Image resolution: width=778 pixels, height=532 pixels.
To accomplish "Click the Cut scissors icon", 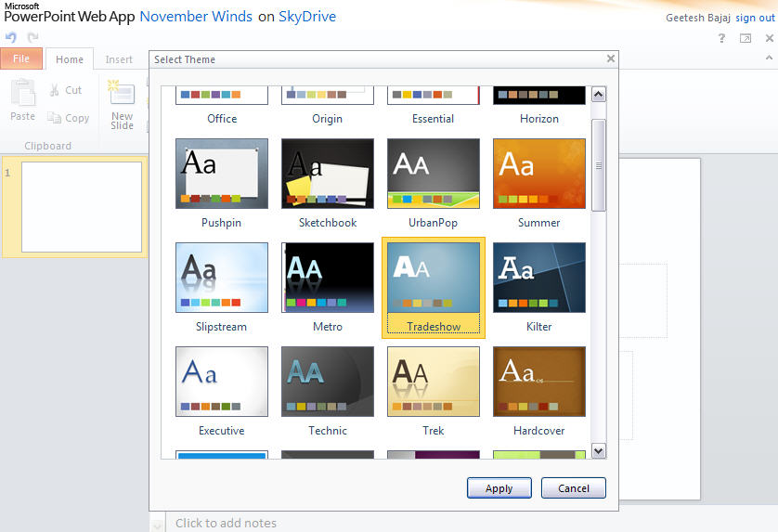I will [55, 90].
